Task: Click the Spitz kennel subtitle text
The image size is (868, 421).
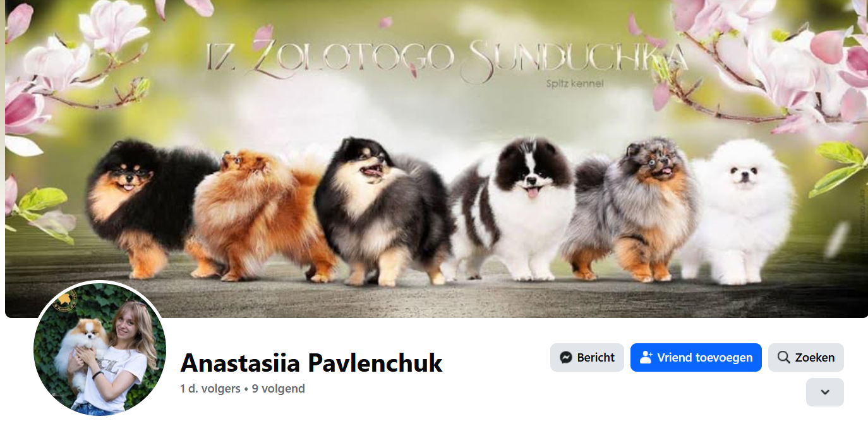Action: point(574,82)
